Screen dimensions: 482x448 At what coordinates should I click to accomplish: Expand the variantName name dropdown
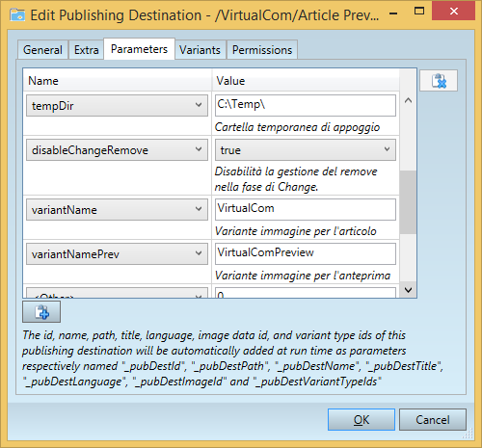coord(117,209)
